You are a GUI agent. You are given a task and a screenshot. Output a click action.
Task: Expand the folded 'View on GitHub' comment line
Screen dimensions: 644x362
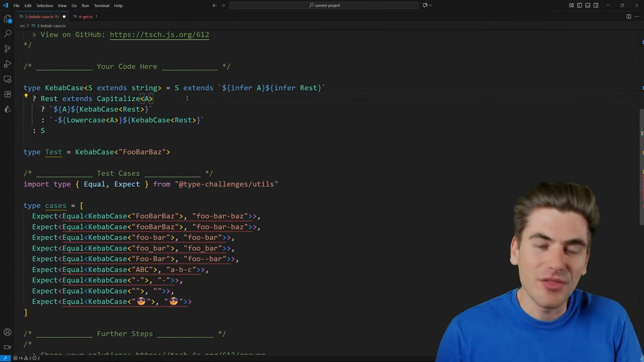[34, 35]
